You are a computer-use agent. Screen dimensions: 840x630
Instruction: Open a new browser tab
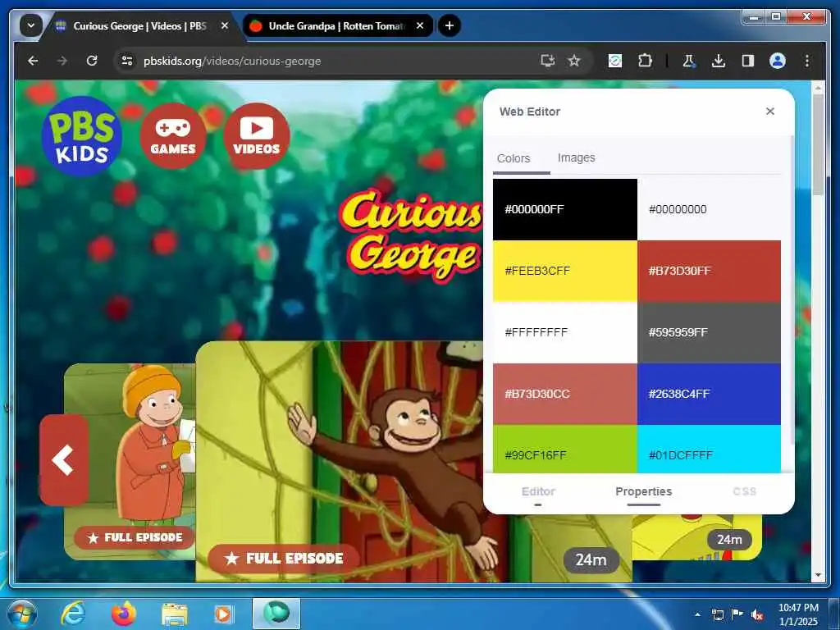(x=450, y=25)
